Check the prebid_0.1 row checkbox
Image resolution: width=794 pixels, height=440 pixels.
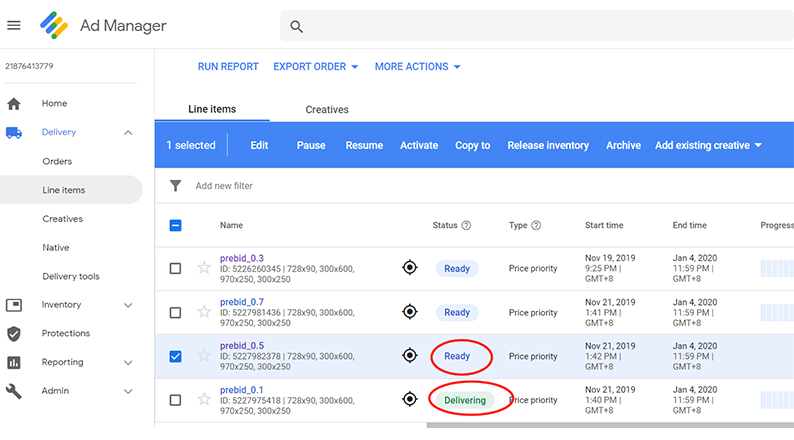coord(175,400)
